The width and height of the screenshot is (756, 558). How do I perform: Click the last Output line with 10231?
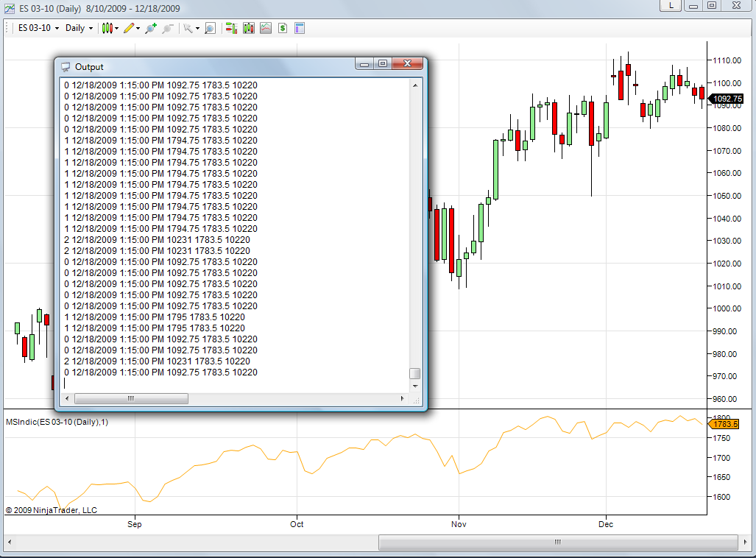click(158, 361)
